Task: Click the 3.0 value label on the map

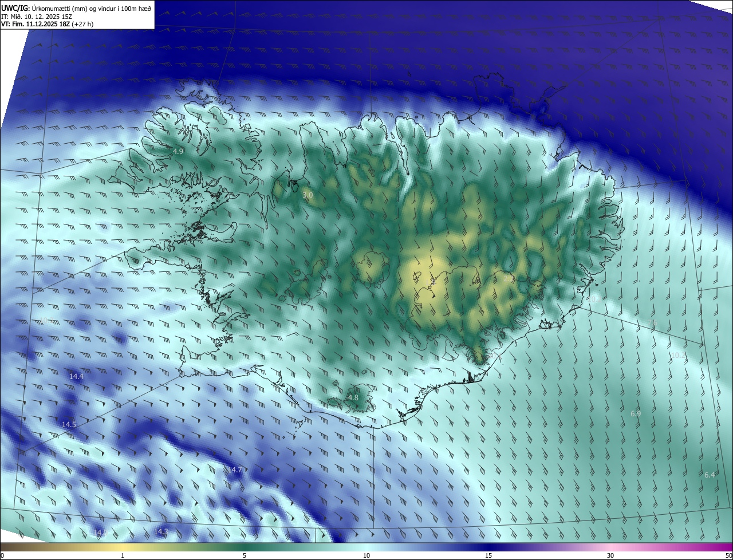Action: click(x=308, y=195)
